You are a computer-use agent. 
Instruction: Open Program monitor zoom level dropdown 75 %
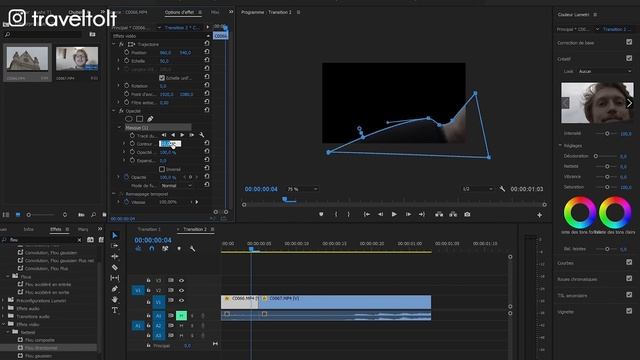click(x=302, y=189)
